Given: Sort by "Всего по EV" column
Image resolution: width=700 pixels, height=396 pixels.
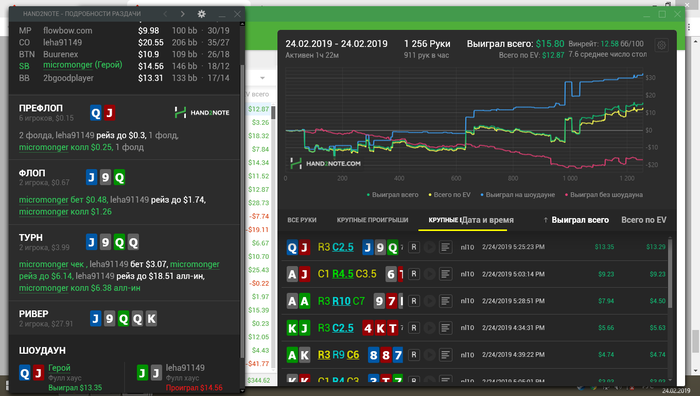Looking at the screenshot, I should [x=644, y=220].
